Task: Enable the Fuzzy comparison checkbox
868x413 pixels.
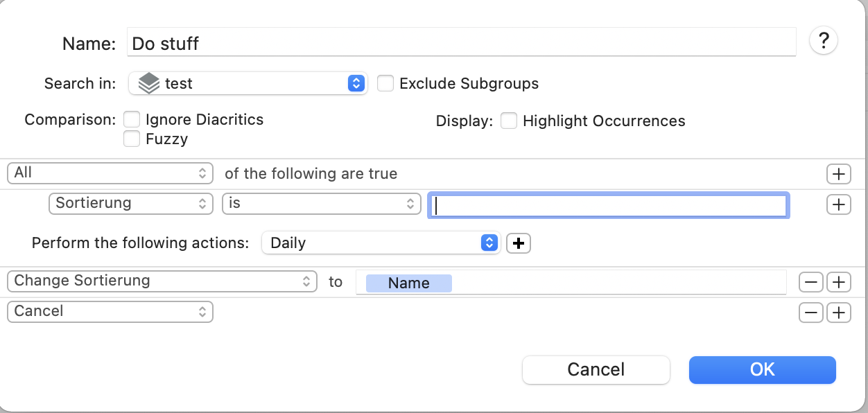Action: pos(132,139)
